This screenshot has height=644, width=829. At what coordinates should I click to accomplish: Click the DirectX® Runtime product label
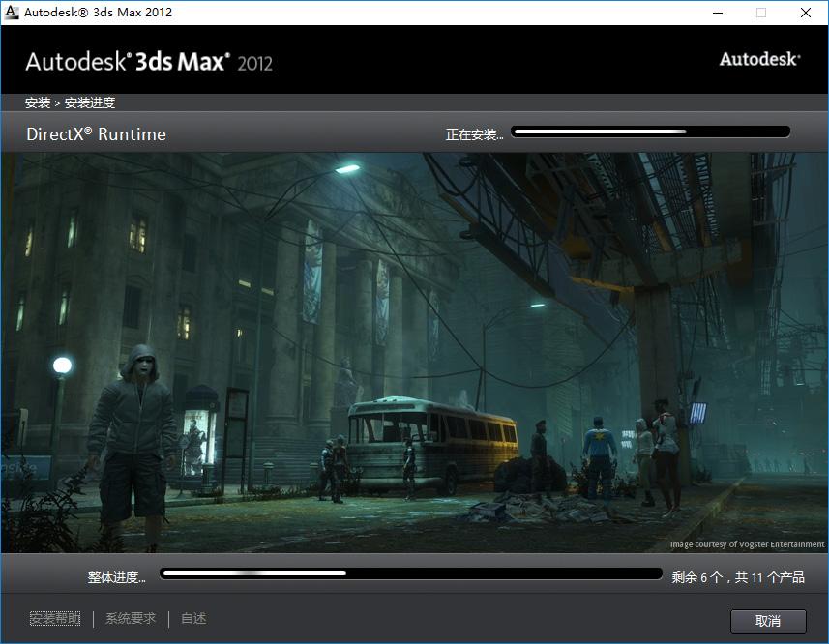coord(96,134)
